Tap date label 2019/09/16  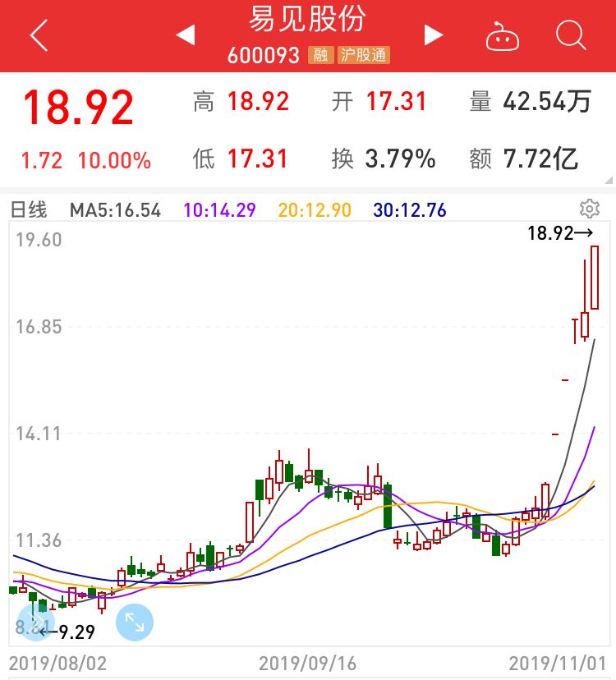(x=307, y=664)
